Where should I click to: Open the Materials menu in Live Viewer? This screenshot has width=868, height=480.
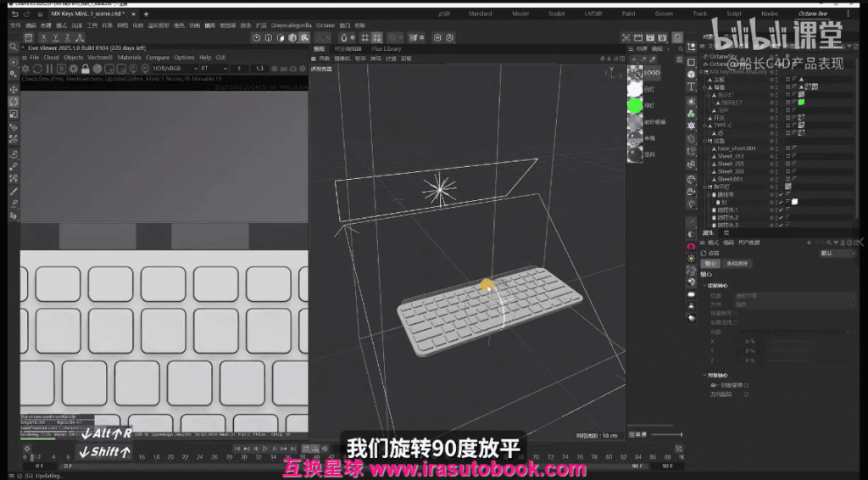129,58
